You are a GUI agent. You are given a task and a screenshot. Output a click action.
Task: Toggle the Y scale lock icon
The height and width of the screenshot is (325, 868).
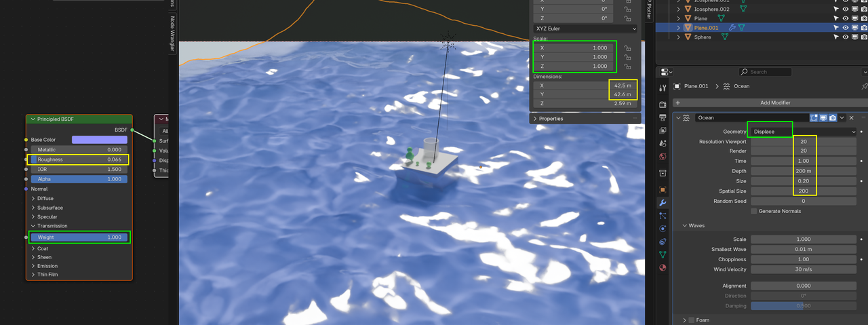pos(628,57)
